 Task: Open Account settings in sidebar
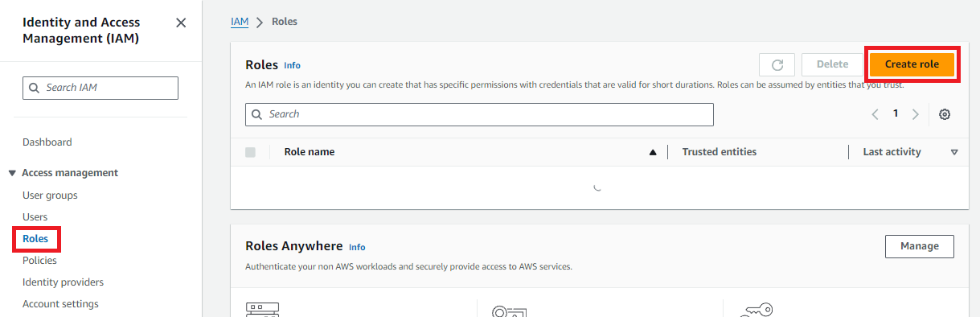point(60,304)
